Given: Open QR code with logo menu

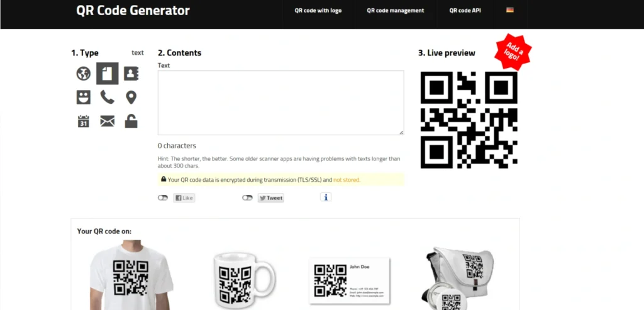Looking at the screenshot, I should click(x=318, y=11).
